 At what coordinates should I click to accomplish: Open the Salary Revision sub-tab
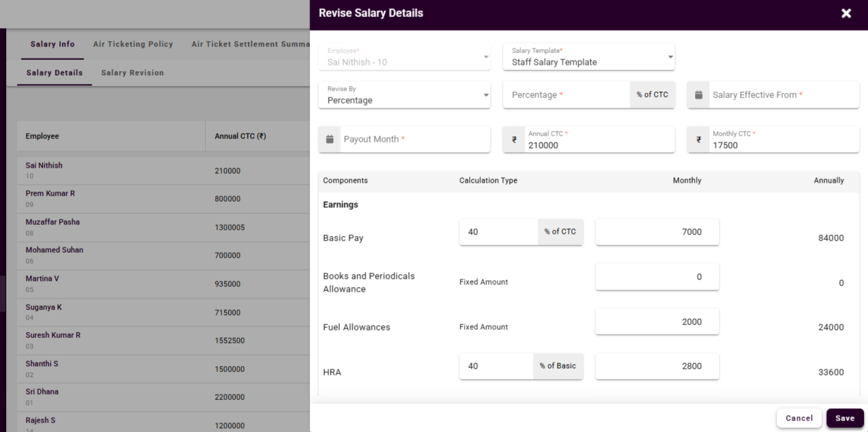click(132, 73)
